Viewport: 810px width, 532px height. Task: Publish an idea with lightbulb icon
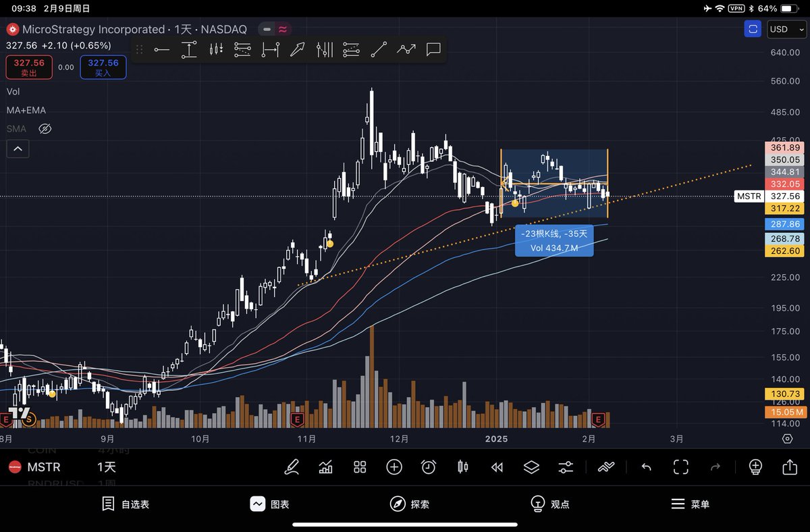pos(755,467)
